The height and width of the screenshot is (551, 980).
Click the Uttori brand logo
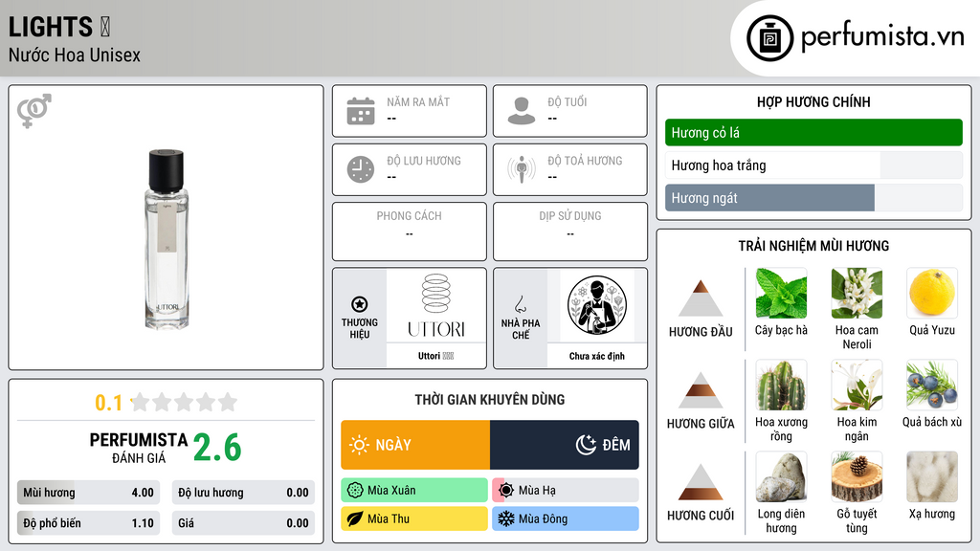(x=436, y=305)
